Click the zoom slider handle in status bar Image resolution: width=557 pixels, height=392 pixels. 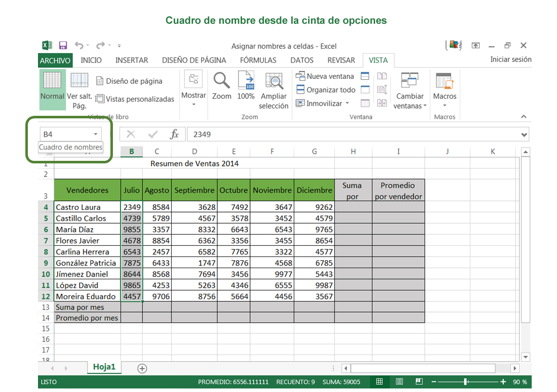click(465, 382)
